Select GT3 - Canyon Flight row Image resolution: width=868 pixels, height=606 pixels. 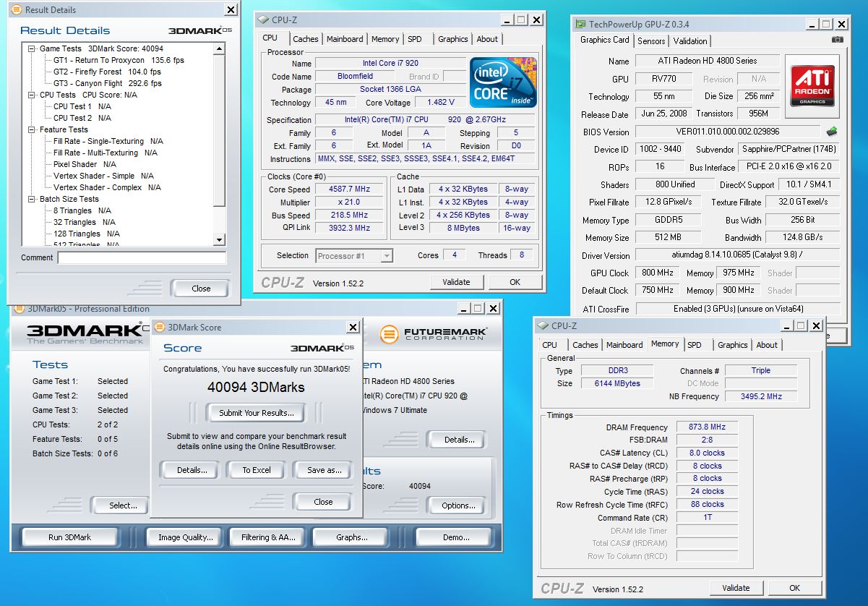[108, 83]
